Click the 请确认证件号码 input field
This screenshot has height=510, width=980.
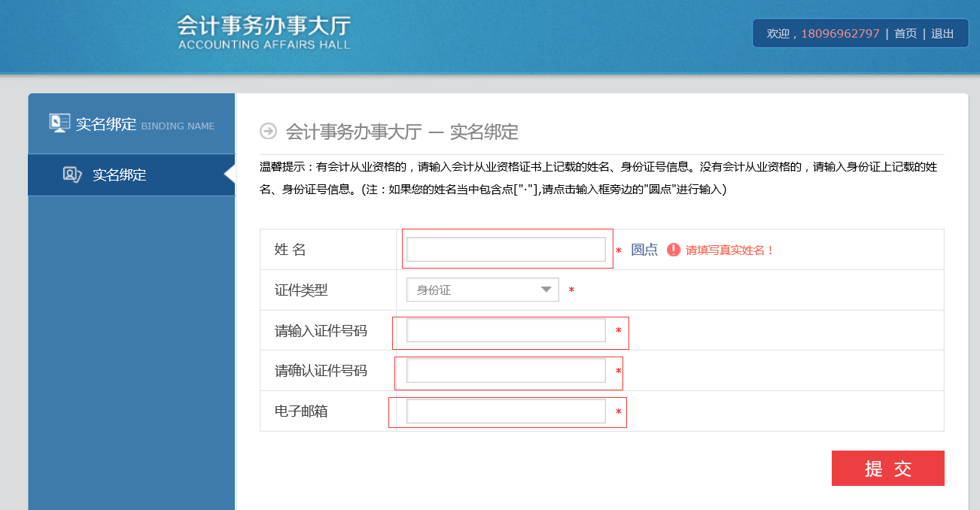[x=506, y=370]
